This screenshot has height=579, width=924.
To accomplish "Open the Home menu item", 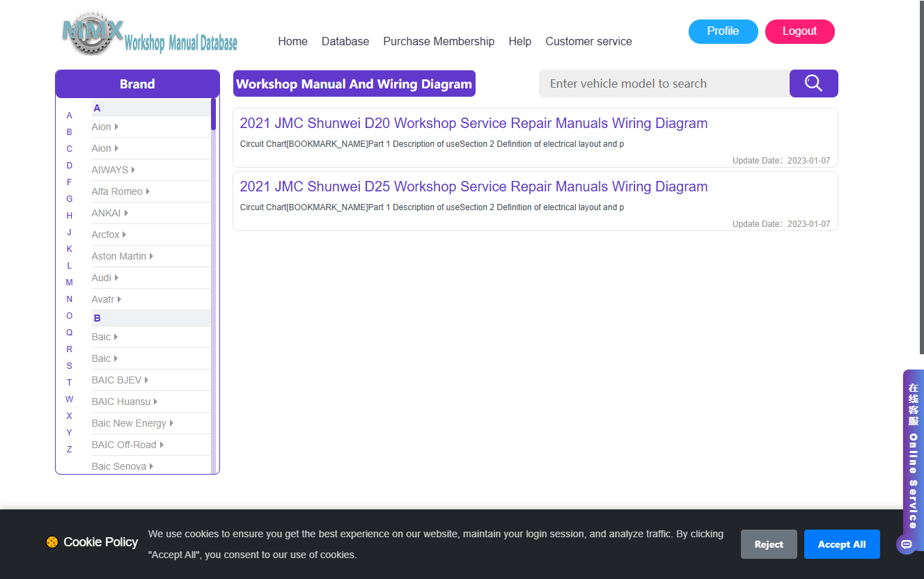I will pos(292,41).
